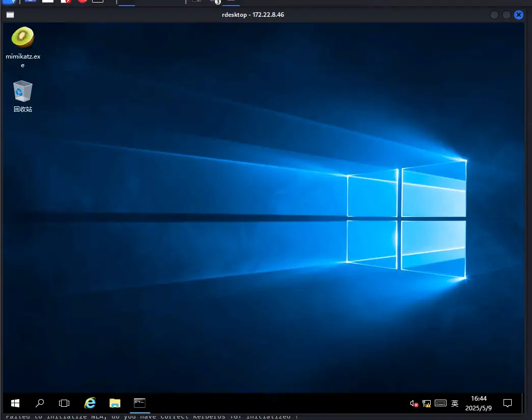Open the rdesktop window menu icon

(10, 15)
